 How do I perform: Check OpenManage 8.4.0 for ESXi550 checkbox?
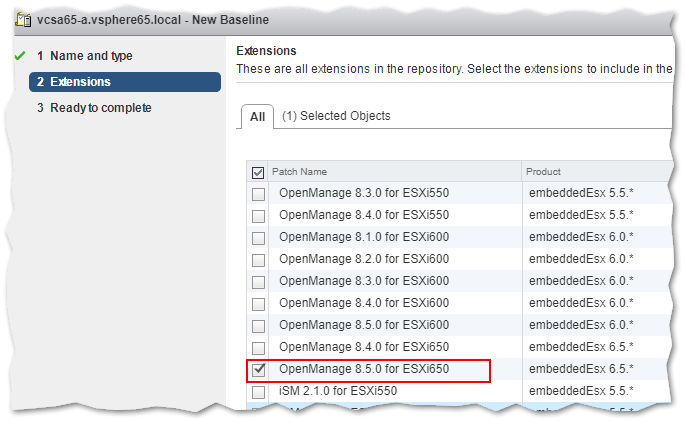tap(258, 216)
